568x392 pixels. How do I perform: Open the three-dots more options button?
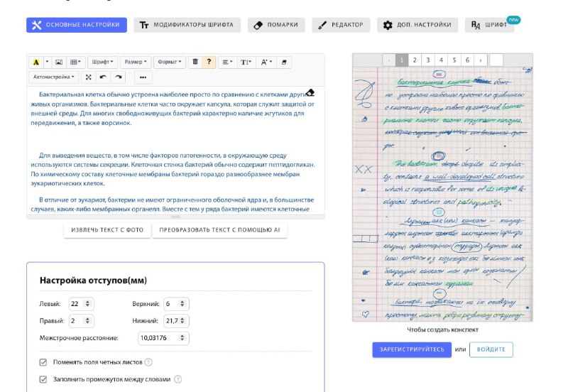(143, 77)
